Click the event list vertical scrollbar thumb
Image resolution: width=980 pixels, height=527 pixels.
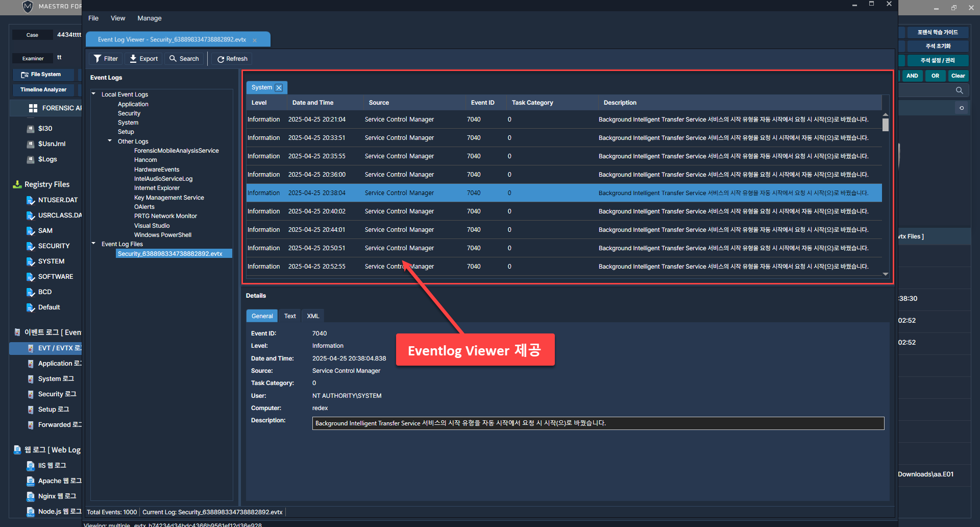[886, 125]
